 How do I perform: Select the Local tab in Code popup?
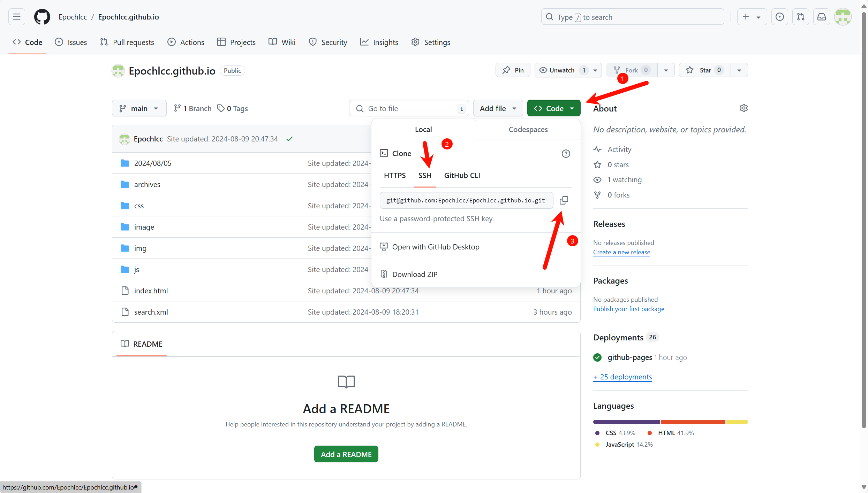[x=423, y=129]
